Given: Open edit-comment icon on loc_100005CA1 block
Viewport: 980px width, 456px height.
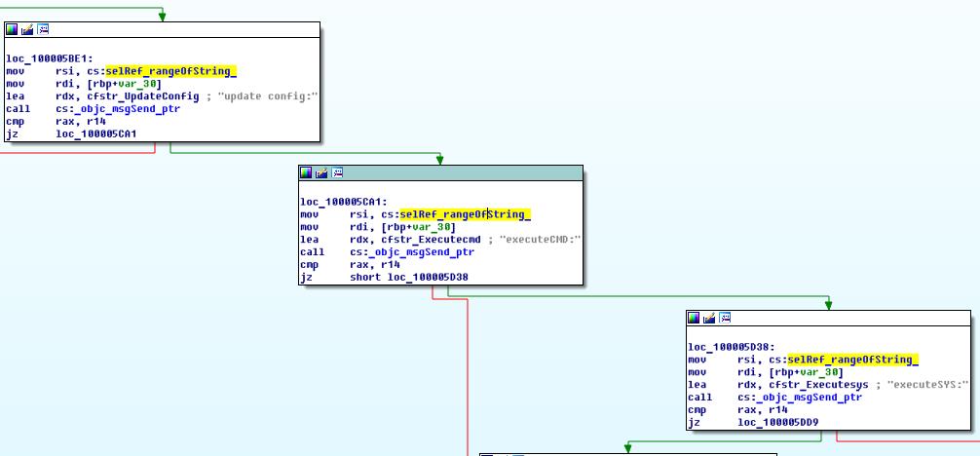Looking at the screenshot, I should (x=321, y=172).
